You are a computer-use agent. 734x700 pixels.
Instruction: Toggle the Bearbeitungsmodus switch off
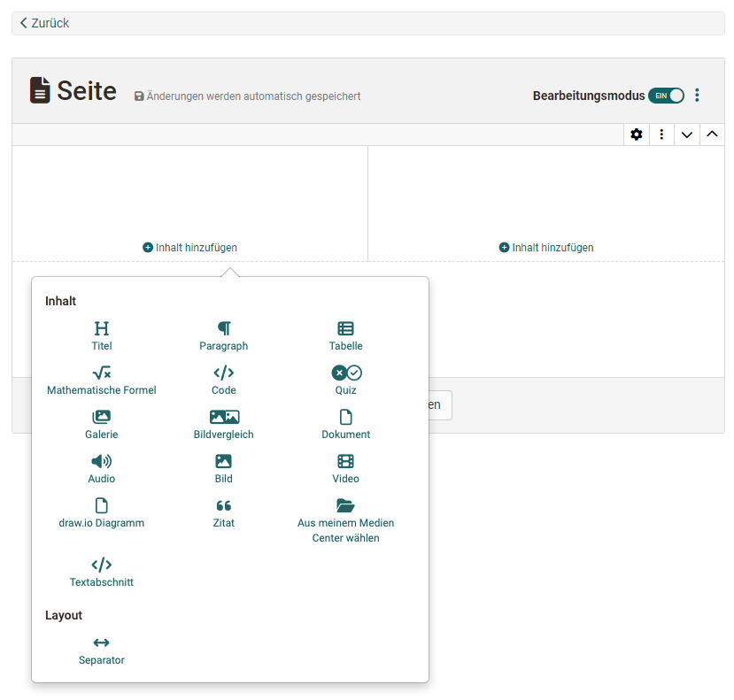click(x=666, y=96)
